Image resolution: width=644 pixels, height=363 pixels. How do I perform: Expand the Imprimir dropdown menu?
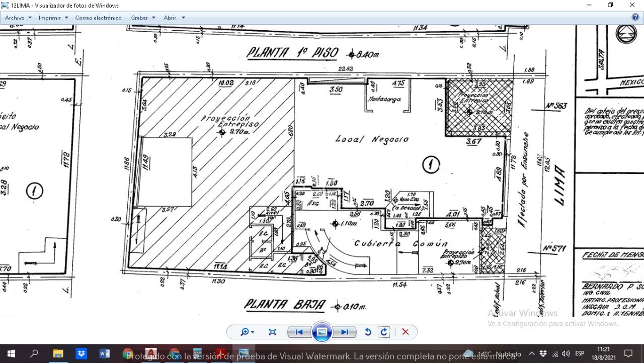pyautogui.click(x=53, y=18)
